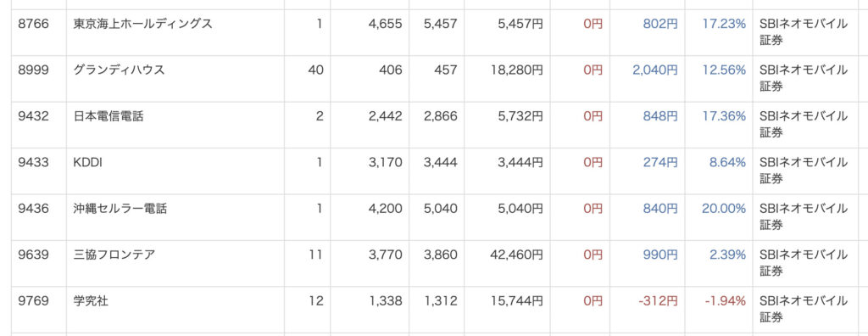
Task: Open 沖縄セルラー電話 entry
Action: [120, 209]
